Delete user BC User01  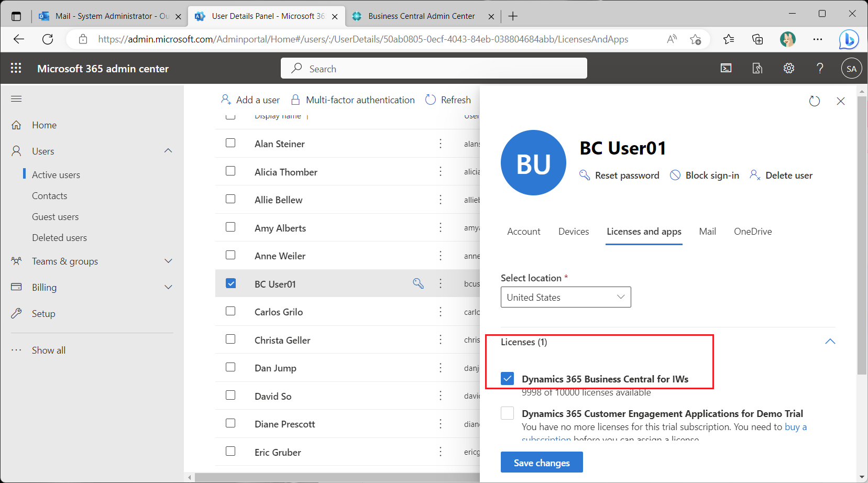[781, 175]
